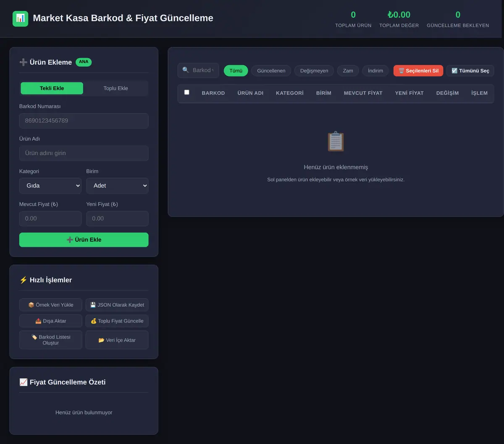Tick the select-all checkbox in the table header
This screenshot has width=504, height=444.
pos(187,92)
